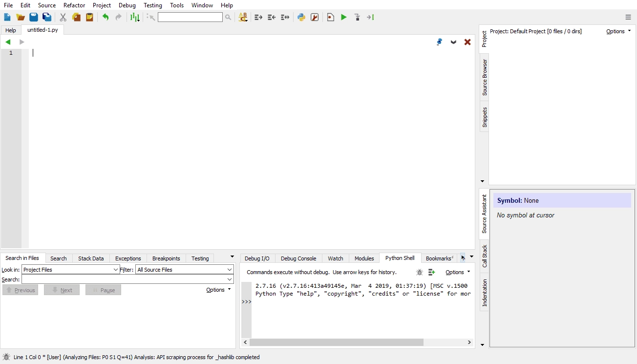Screen dimensions: 637x364
Task: Open Search in Files Options dropdown
Action: coord(218,290)
